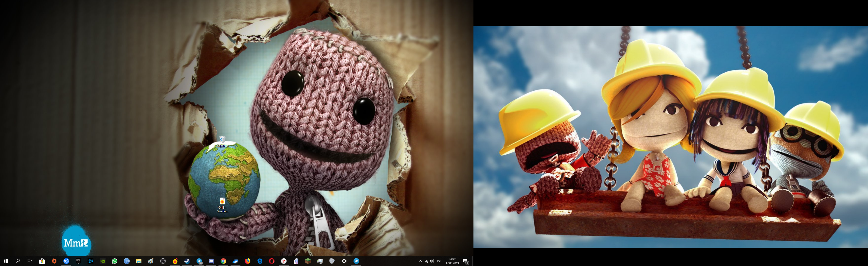Open Microsoft Edge browser icon

260,261
